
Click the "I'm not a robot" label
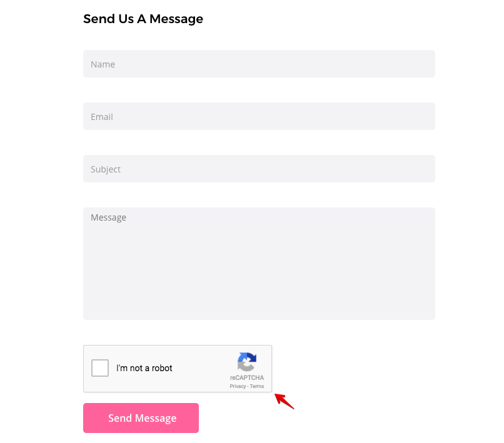pos(144,368)
